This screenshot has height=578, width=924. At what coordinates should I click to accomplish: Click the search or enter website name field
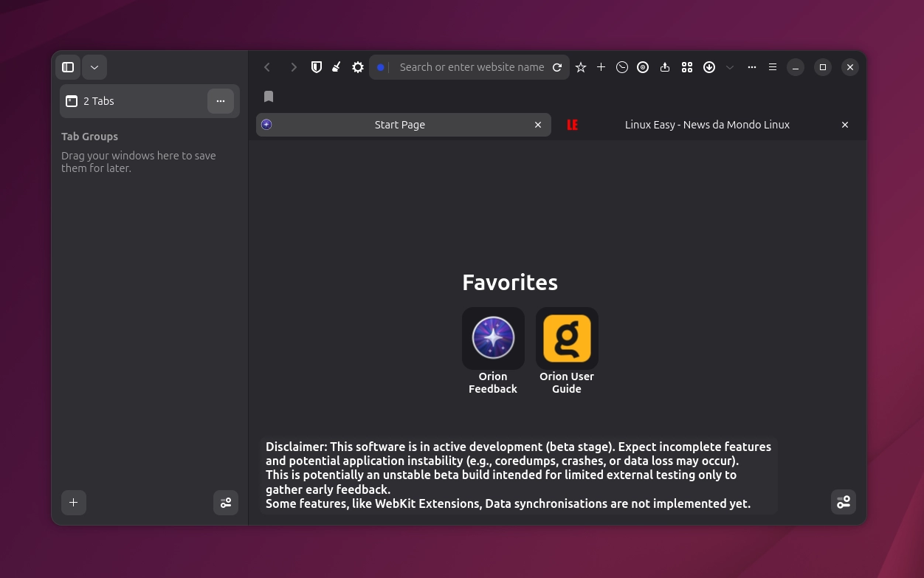(x=472, y=66)
